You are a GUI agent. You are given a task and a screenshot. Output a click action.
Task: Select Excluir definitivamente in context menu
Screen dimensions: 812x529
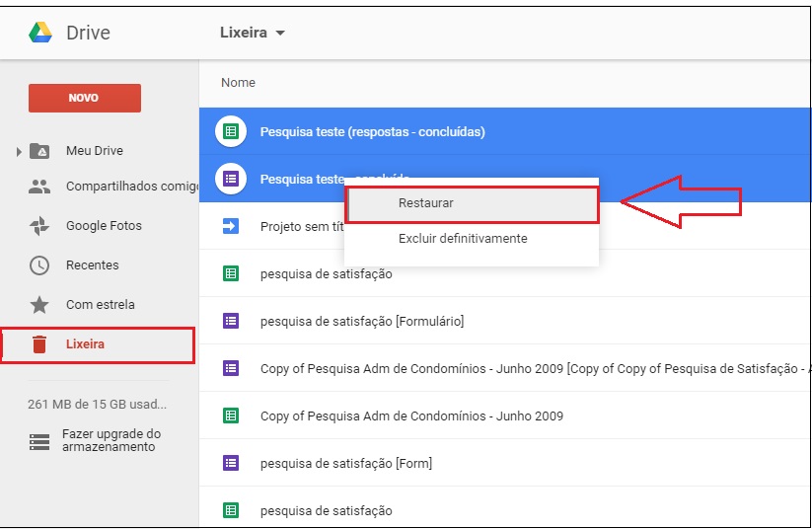point(463,239)
